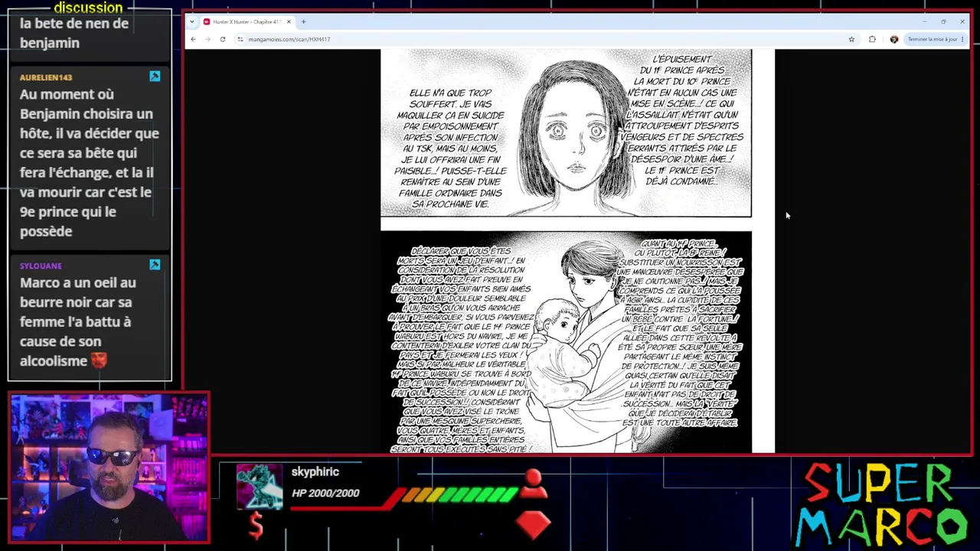The image size is (980, 551).
Task: Click the 'skyphiric' username label
Action: 315,472
